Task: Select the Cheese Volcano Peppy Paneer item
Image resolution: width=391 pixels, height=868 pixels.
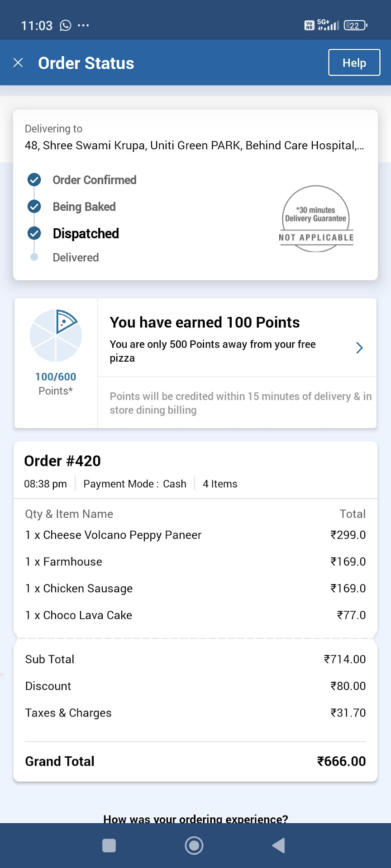Action: pyautogui.click(x=113, y=535)
